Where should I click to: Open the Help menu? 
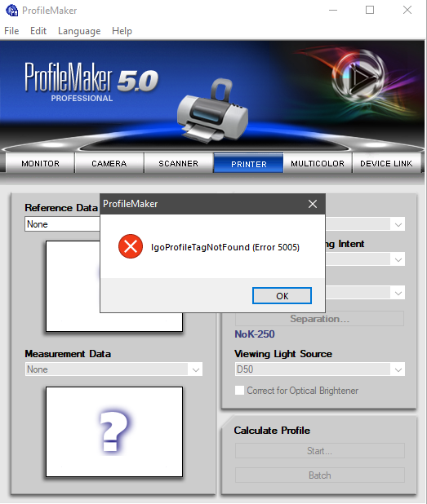point(122,31)
